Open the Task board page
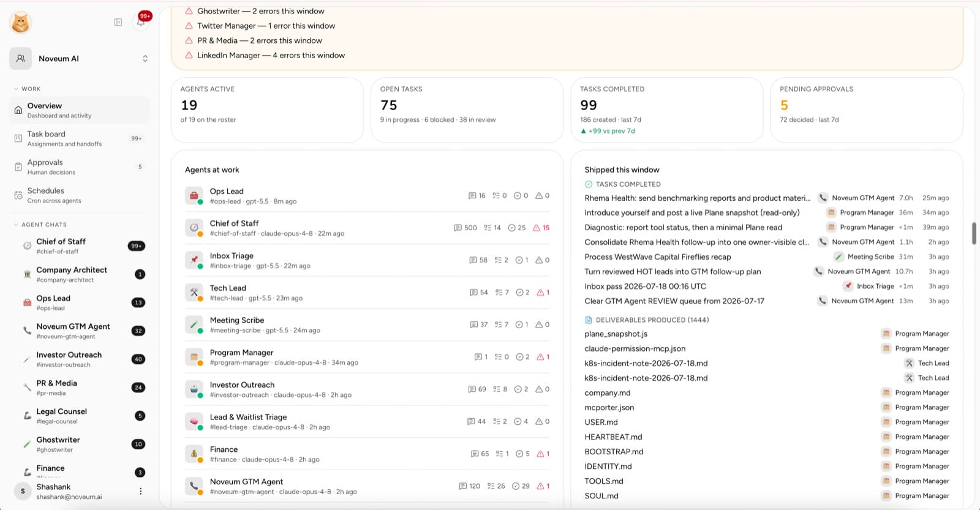The height and width of the screenshot is (510, 980). click(80, 138)
